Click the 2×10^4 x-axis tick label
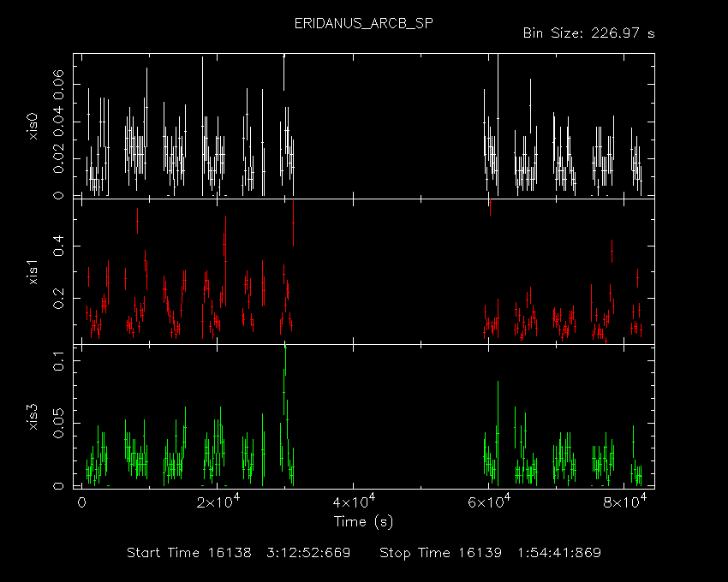 218,502
